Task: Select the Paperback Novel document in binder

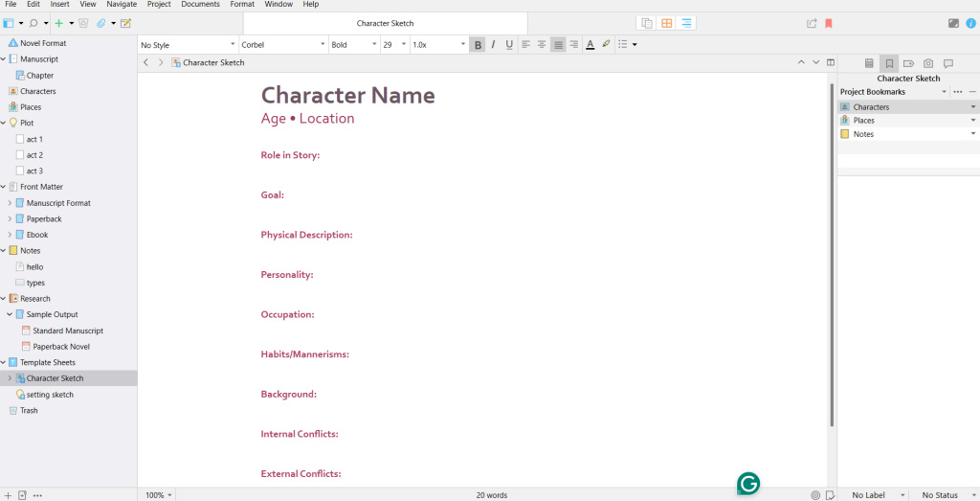Action: [x=61, y=347]
